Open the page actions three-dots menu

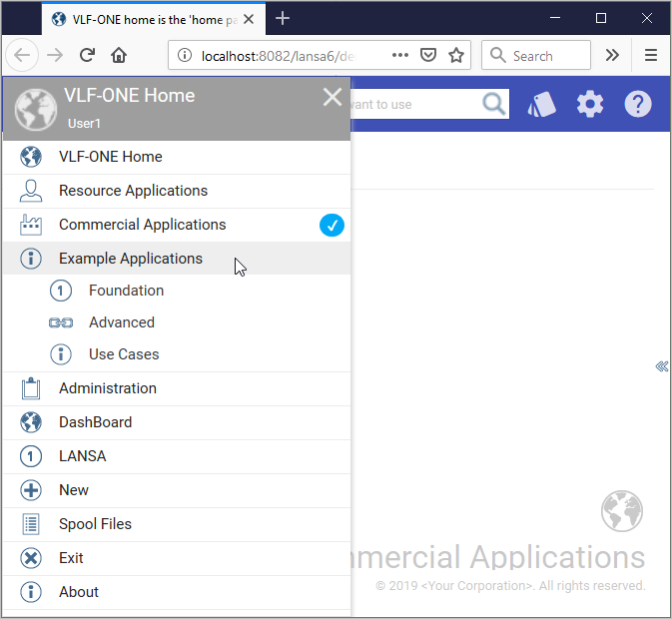399,55
